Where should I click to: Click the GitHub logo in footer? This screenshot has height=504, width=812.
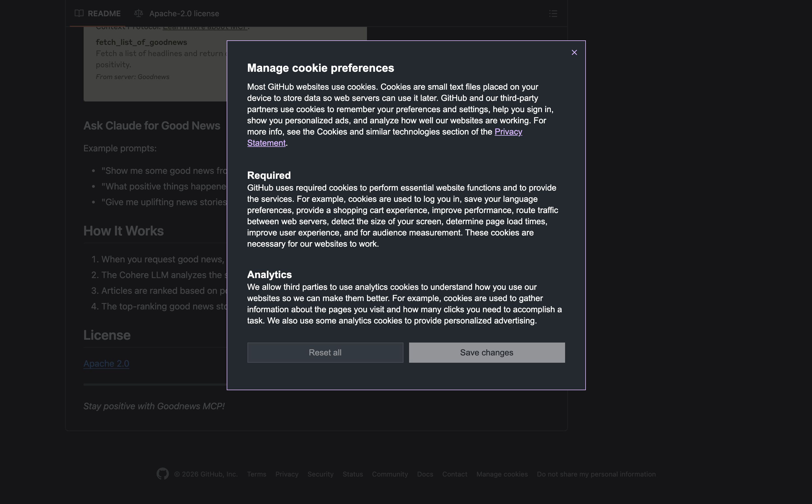point(162,474)
